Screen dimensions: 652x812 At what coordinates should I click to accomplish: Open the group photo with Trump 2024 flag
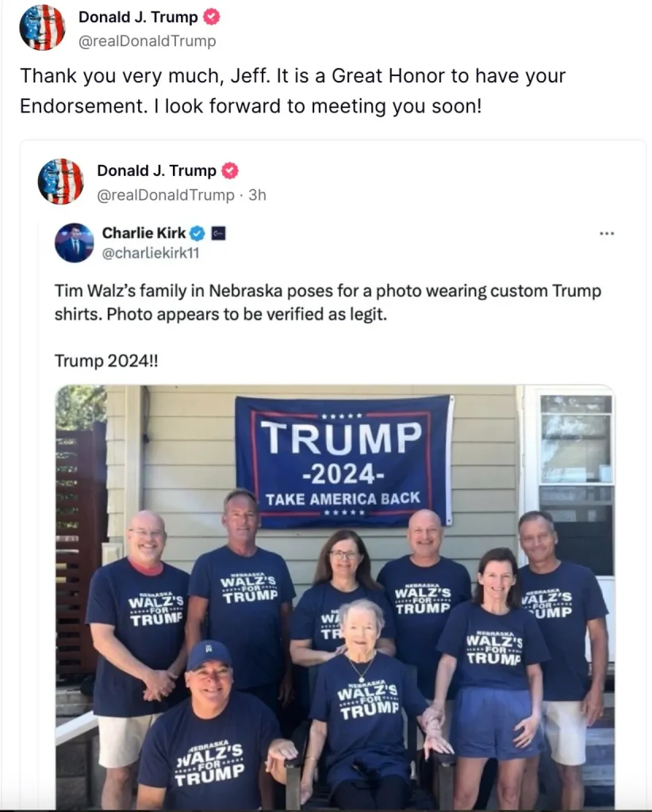coord(335,597)
